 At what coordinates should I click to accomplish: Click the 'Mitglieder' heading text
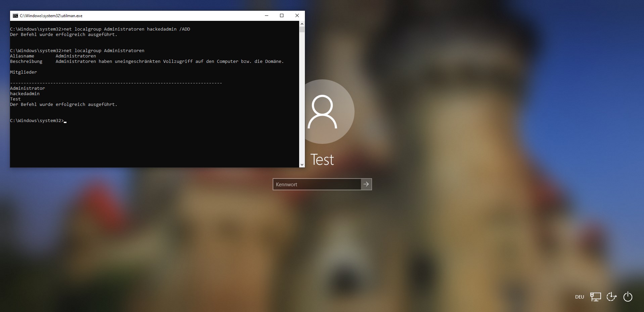pos(24,72)
